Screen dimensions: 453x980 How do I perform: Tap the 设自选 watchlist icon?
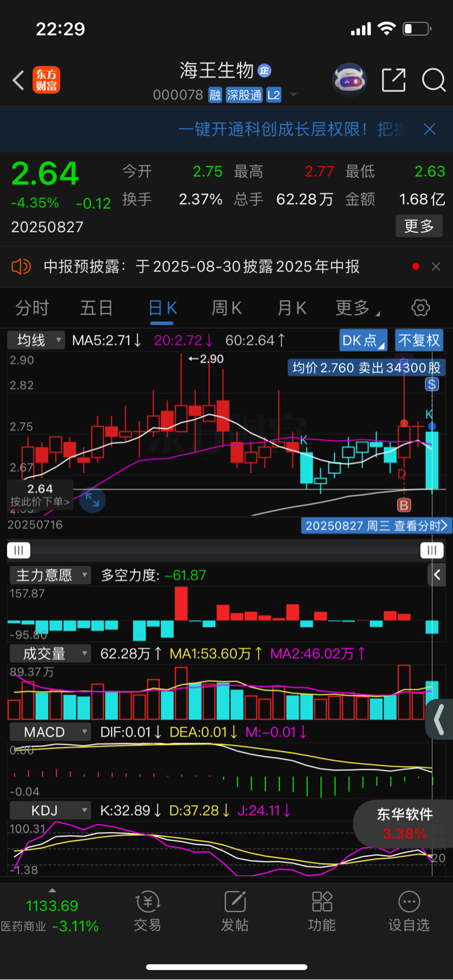(x=409, y=911)
